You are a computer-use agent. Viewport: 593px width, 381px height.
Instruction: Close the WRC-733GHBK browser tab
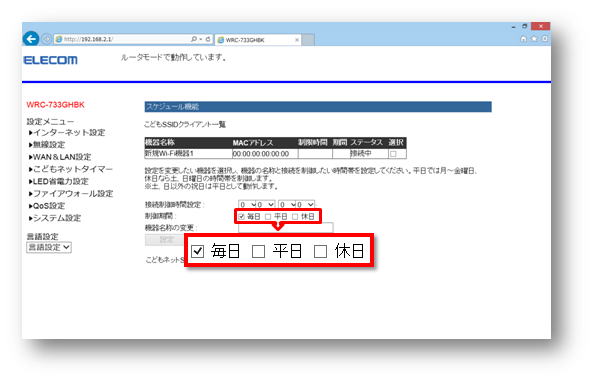click(x=297, y=40)
